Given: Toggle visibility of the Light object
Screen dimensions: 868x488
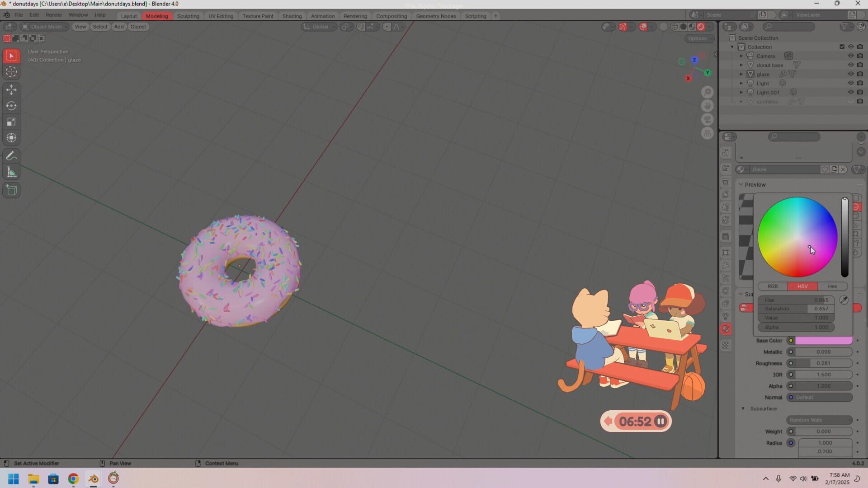Looking at the screenshot, I should pyautogui.click(x=851, y=83).
